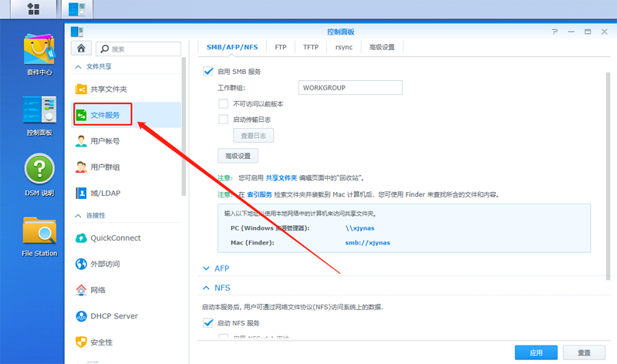The height and width of the screenshot is (364, 617).
Task: Open the DSM main menu icon
Action: click(x=33, y=8)
